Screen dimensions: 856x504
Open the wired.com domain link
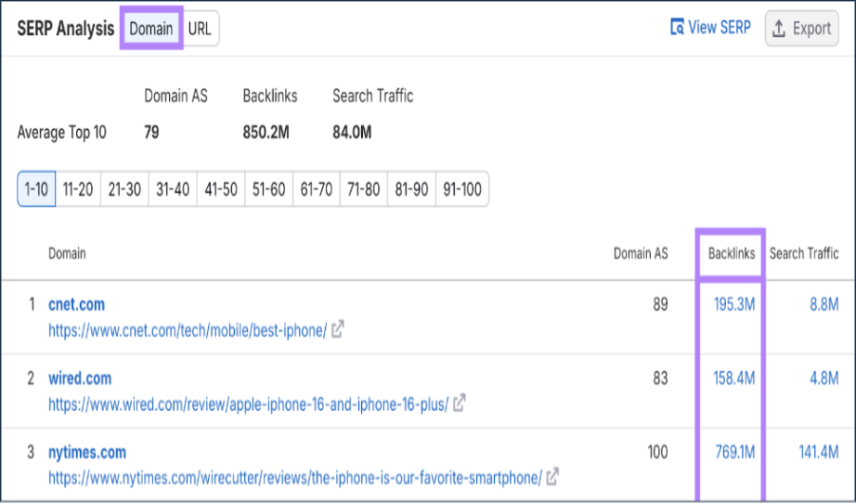(x=80, y=378)
